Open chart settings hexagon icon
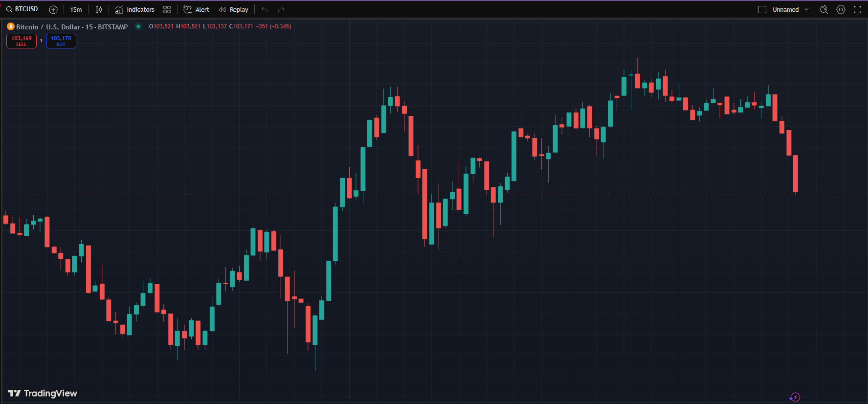868x404 pixels. (x=841, y=10)
